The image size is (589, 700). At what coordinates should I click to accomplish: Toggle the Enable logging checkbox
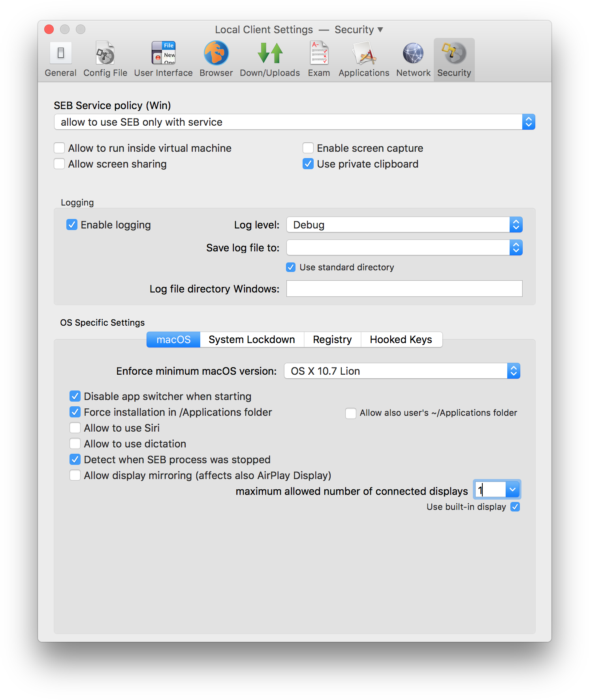72,225
